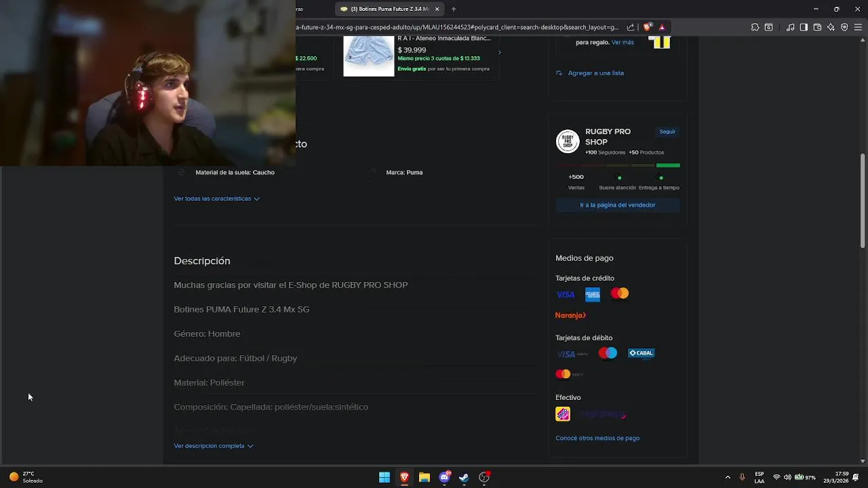868x488 pixels.
Task: Click the Descripción heading
Action: (202, 261)
